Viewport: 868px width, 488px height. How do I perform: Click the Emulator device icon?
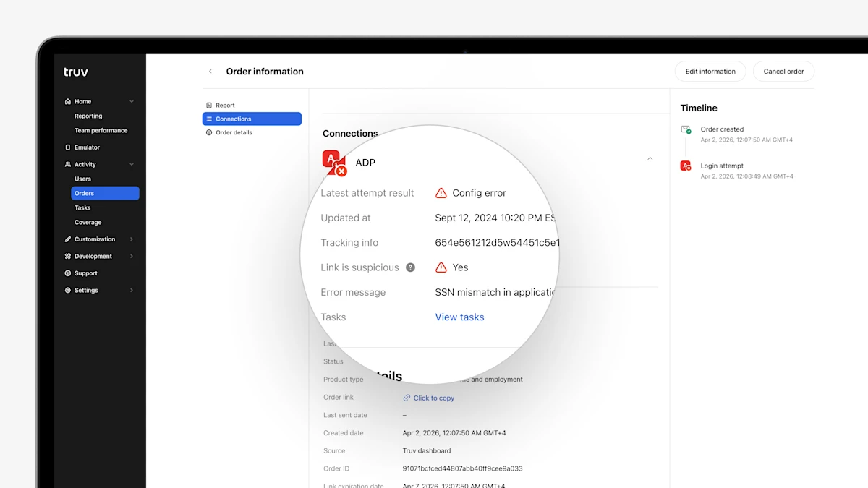tap(68, 147)
